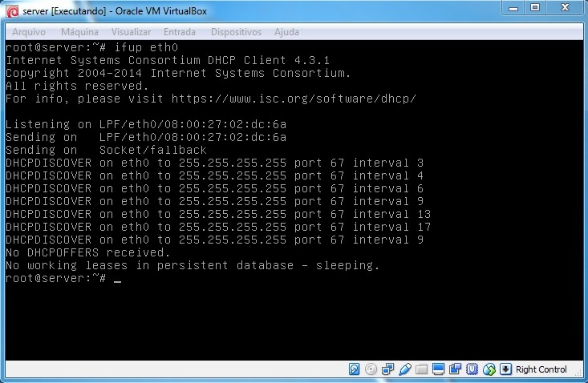Viewport: 588px width, 383px height.
Task: Close the VirtualBox server window
Action: (x=565, y=8)
